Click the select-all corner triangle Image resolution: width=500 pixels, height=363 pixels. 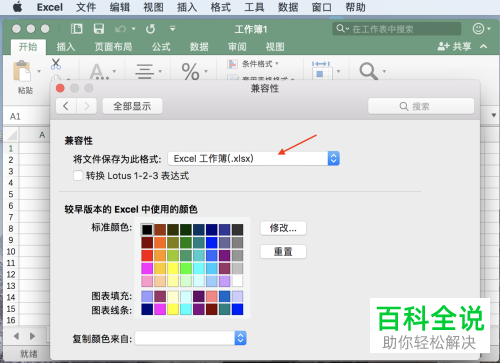(12, 135)
